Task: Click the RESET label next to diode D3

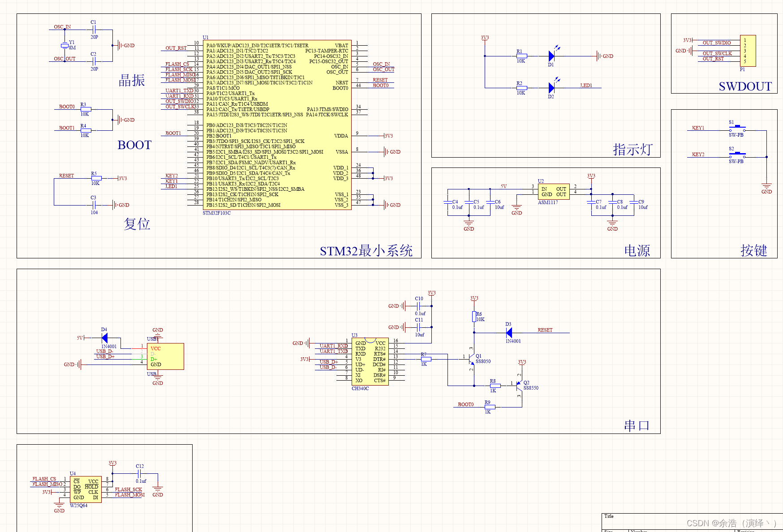Action: (545, 330)
